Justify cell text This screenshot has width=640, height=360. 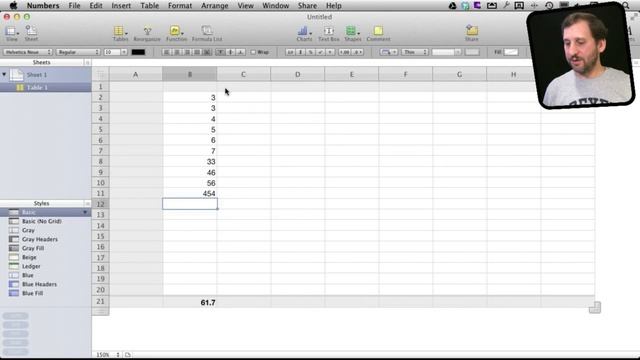click(x=197, y=52)
